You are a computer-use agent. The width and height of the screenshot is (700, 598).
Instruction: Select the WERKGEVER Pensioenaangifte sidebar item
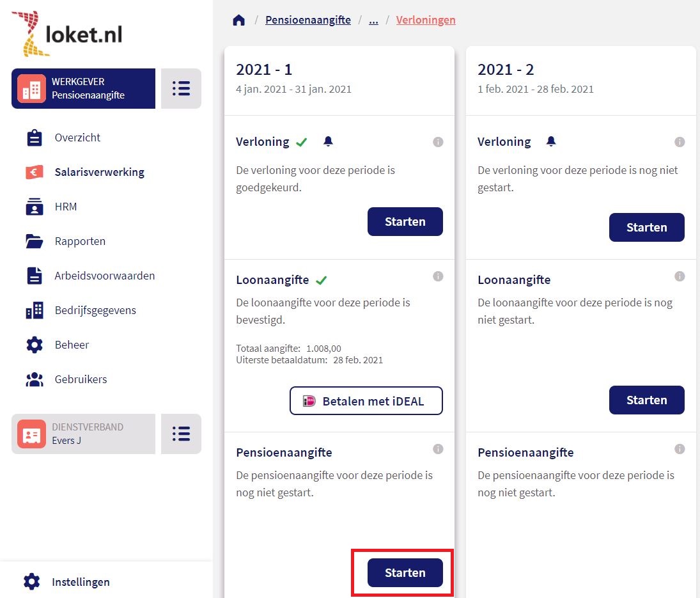(83, 88)
